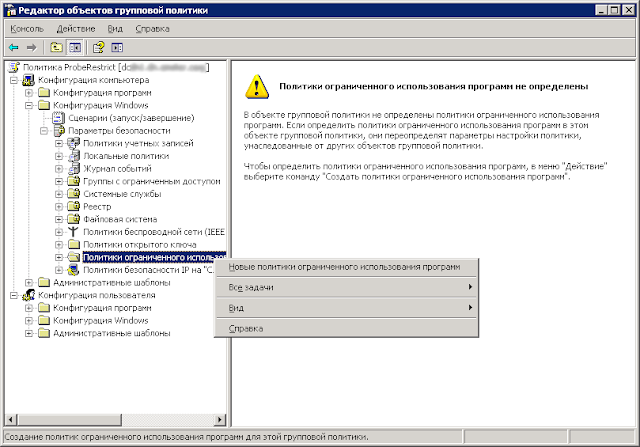Select Группы с ограниченным доступом tree item
640x447 pixels.
click(152, 181)
